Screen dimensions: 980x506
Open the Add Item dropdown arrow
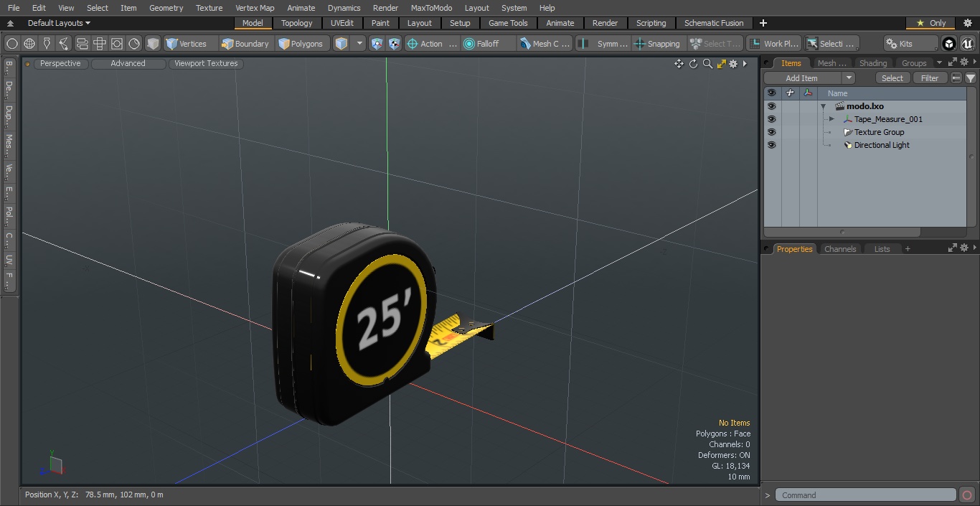849,78
